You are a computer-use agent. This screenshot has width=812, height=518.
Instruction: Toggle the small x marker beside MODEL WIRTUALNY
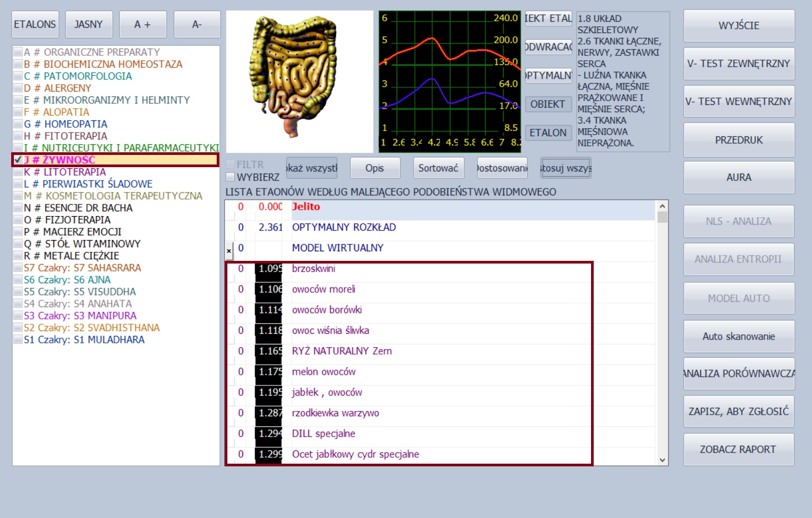coord(229,250)
